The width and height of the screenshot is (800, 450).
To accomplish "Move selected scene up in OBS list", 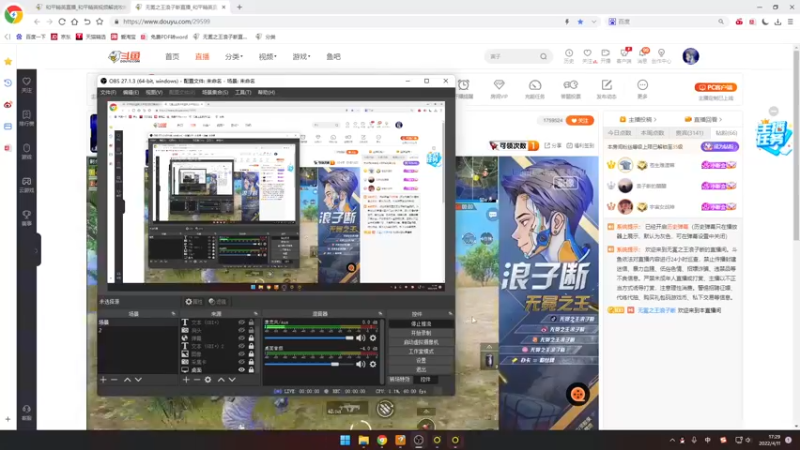I will (127, 380).
